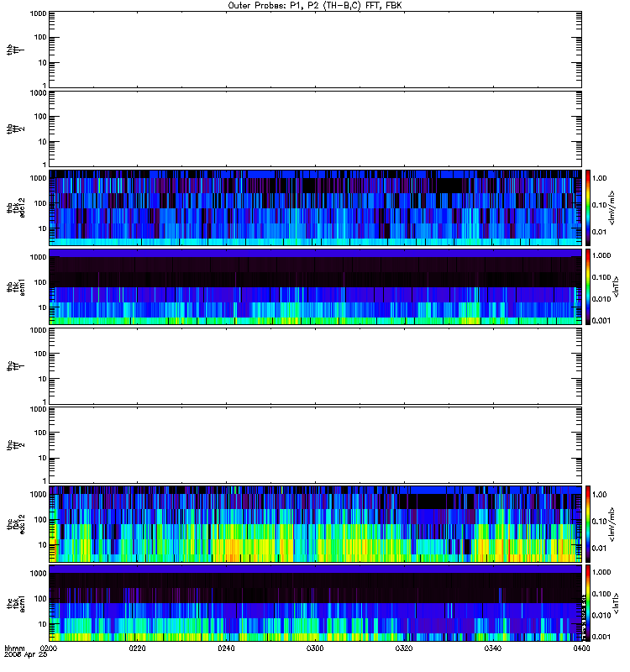Click the '0300' time axis label
Viewport: 630px width, 672px height.
coord(315,648)
